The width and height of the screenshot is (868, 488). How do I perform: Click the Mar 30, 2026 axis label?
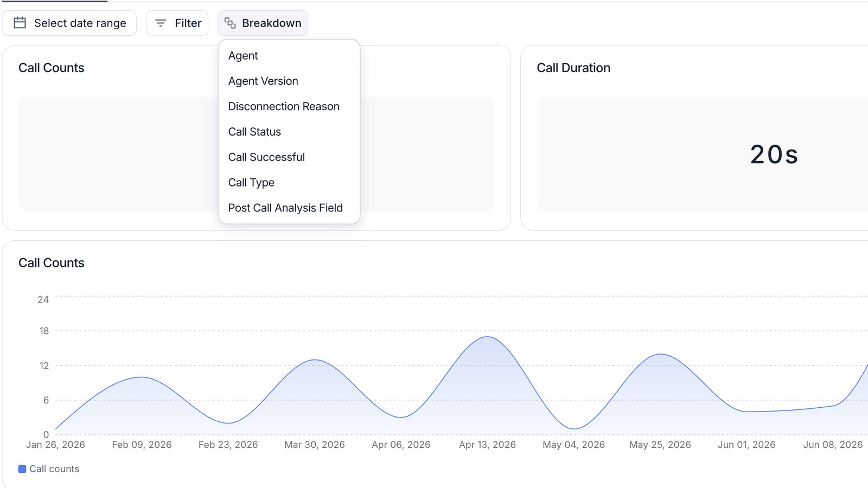[315, 445]
